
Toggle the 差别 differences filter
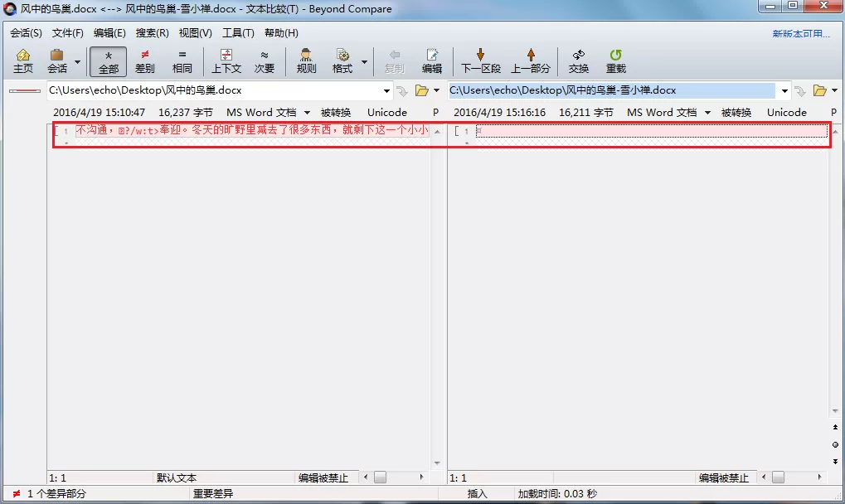tap(144, 61)
